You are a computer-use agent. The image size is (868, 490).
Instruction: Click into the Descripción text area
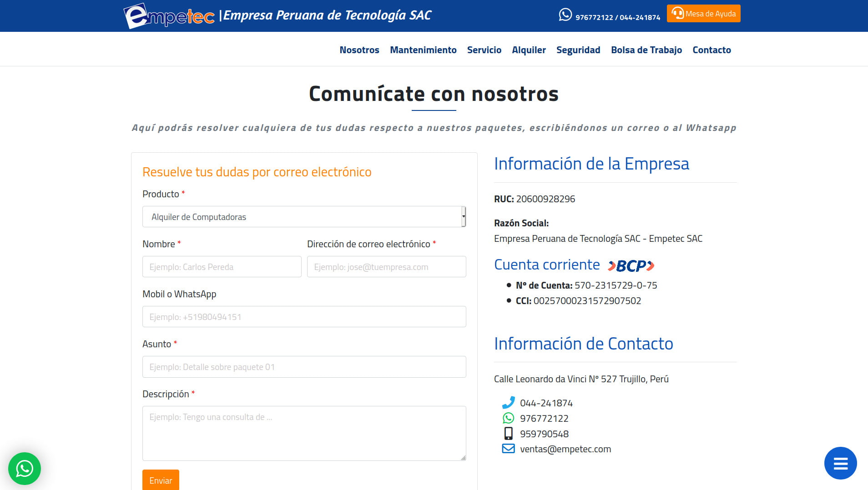tap(304, 433)
